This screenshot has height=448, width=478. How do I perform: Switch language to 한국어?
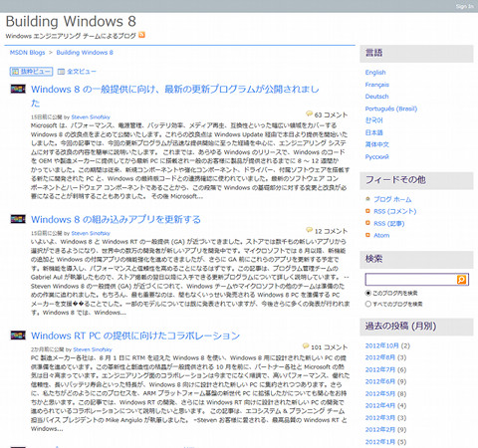point(374,120)
